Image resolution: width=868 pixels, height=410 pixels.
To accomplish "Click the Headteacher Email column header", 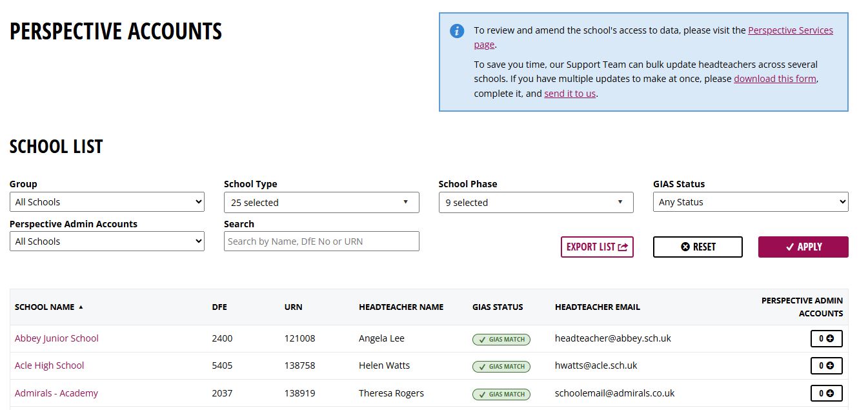I will pyautogui.click(x=598, y=307).
